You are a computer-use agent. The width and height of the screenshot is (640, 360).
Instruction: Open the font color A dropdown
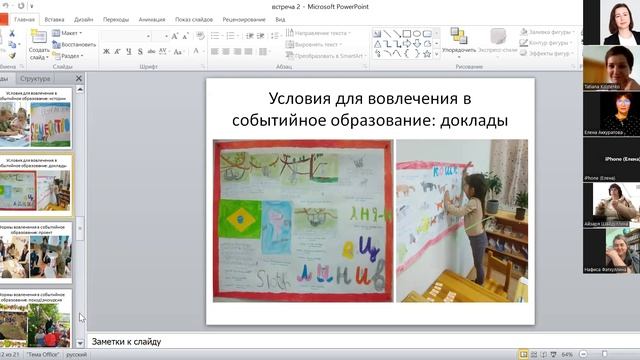197,51
